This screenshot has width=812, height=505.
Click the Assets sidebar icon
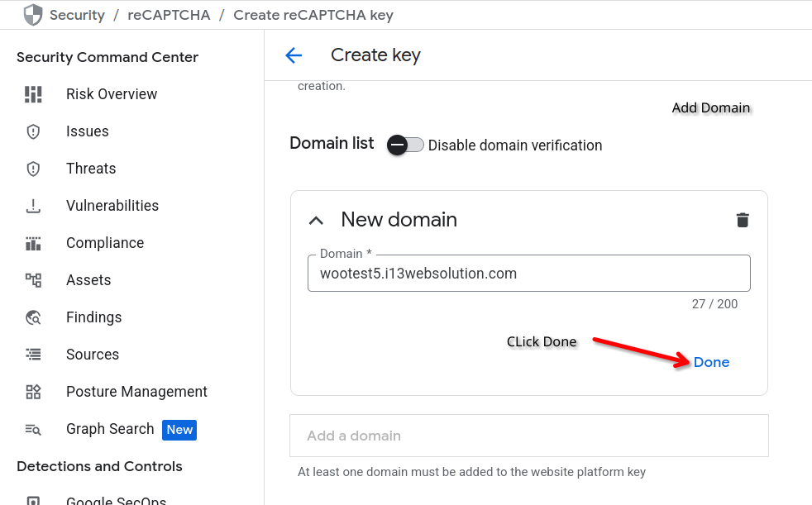click(33, 280)
